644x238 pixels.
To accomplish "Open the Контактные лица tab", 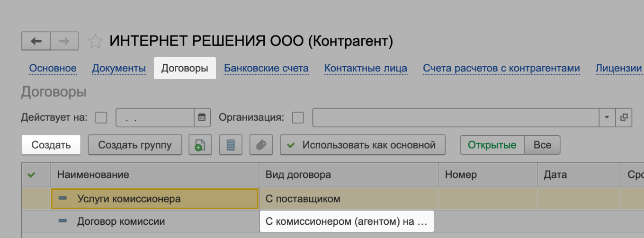I will [366, 68].
